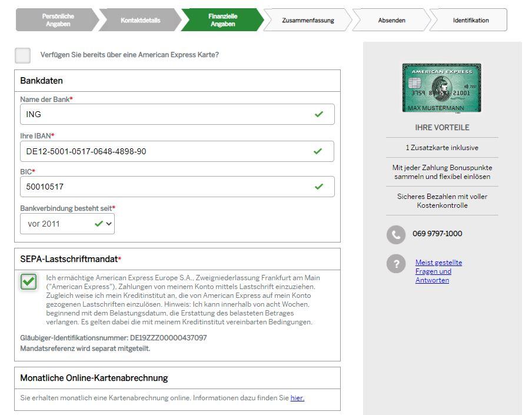Follow the 'hier.' link for Kartenabrechnung info
Viewport: 532px width, 415px height.
297,398
